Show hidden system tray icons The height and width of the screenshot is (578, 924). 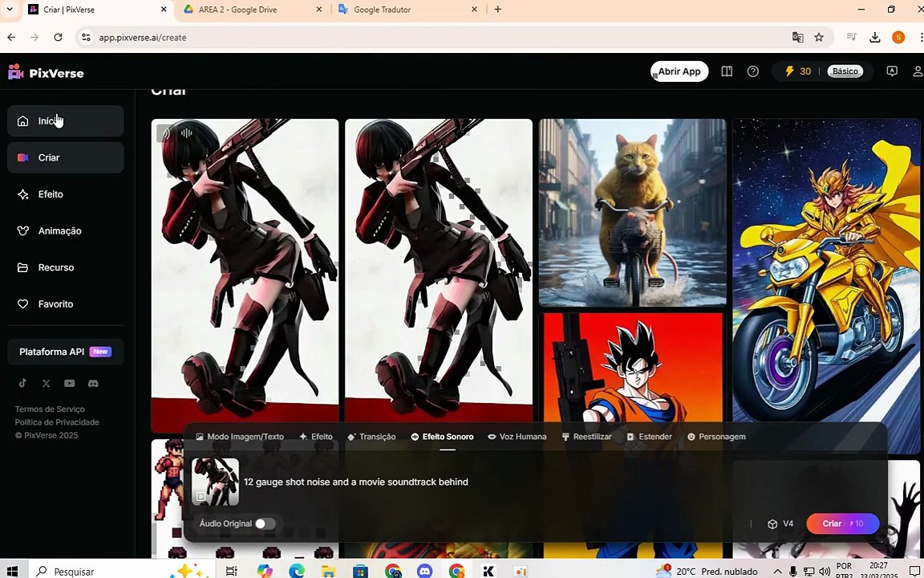coord(777,571)
